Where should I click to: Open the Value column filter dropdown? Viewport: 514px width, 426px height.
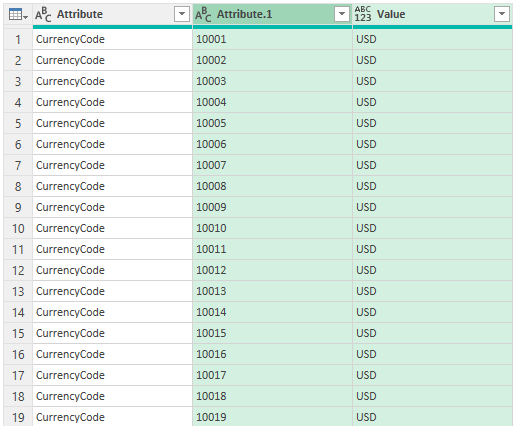tap(502, 14)
